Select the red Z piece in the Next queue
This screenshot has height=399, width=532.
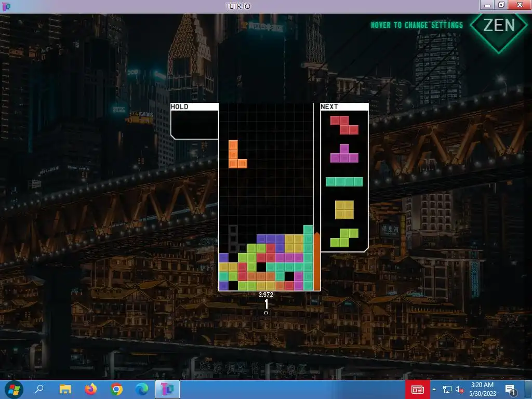click(x=344, y=125)
